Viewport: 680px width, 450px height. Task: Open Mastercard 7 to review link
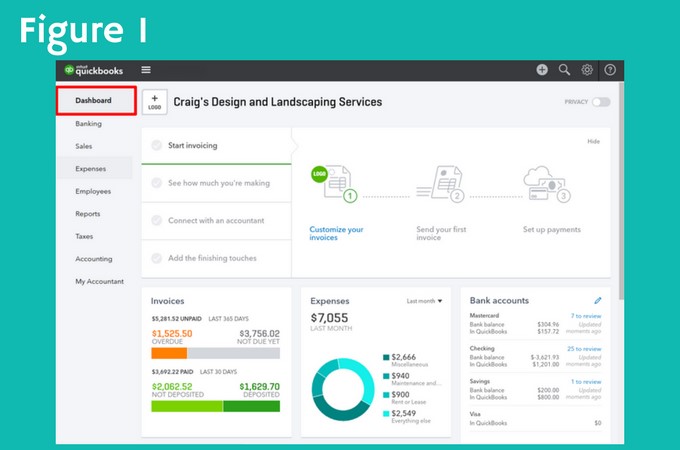(586, 316)
